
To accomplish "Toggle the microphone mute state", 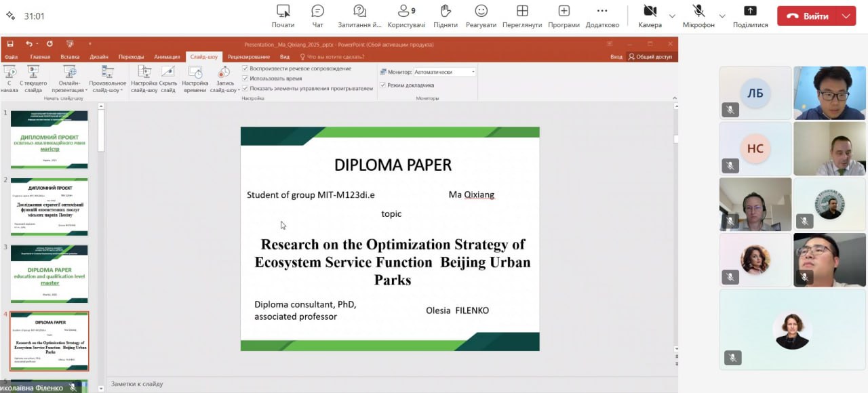I will click(698, 12).
